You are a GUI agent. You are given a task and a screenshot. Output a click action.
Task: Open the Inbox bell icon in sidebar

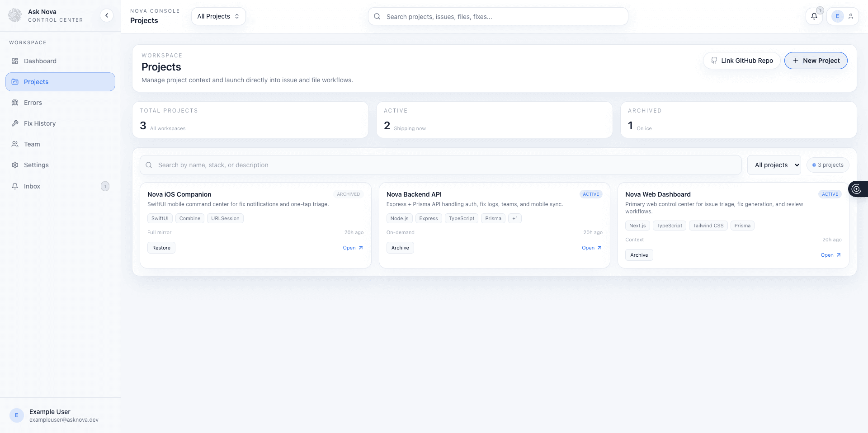pyautogui.click(x=15, y=186)
